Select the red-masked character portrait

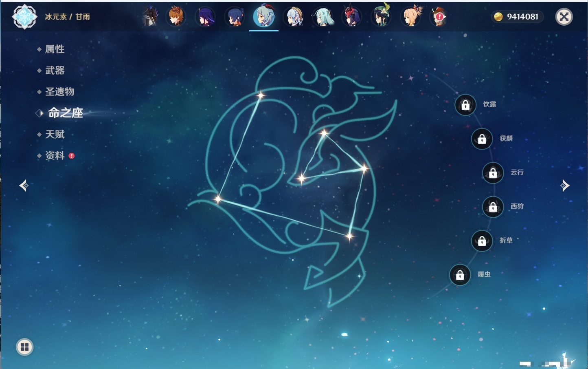[x=352, y=17]
